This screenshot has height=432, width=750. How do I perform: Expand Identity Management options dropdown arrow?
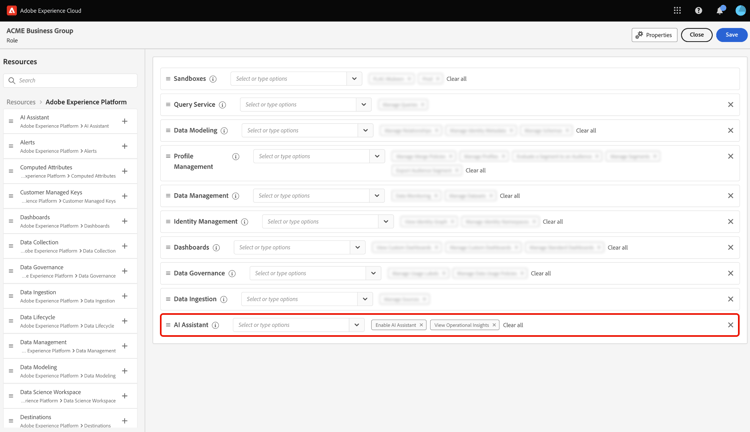click(386, 222)
